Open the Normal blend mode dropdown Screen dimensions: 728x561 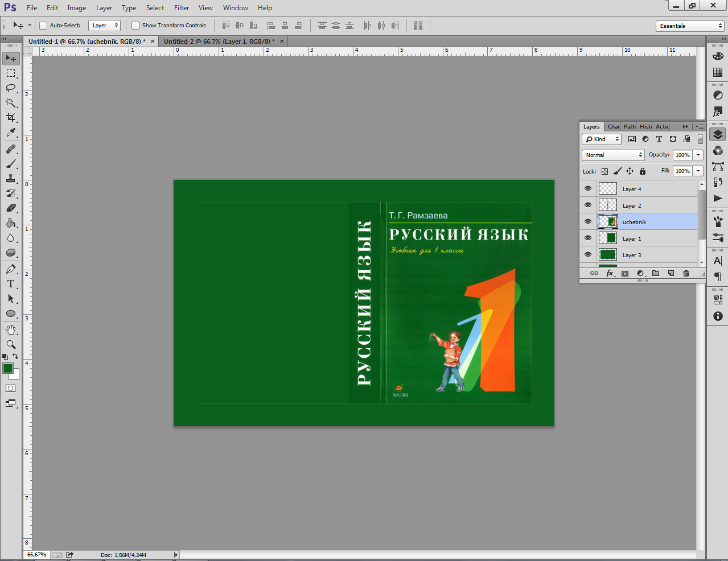tap(613, 155)
